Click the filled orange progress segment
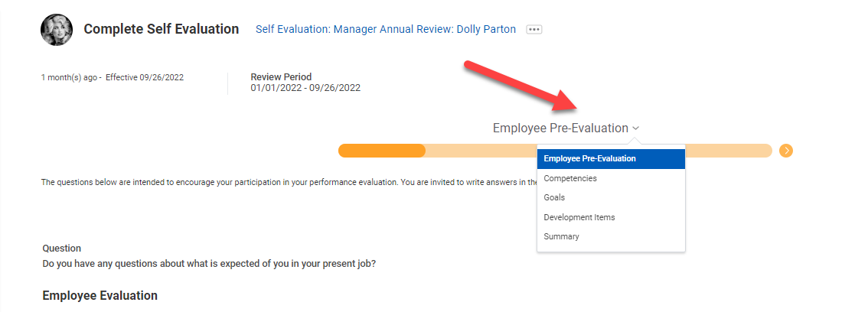Viewport: 868px width, 312px height. click(x=381, y=151)
